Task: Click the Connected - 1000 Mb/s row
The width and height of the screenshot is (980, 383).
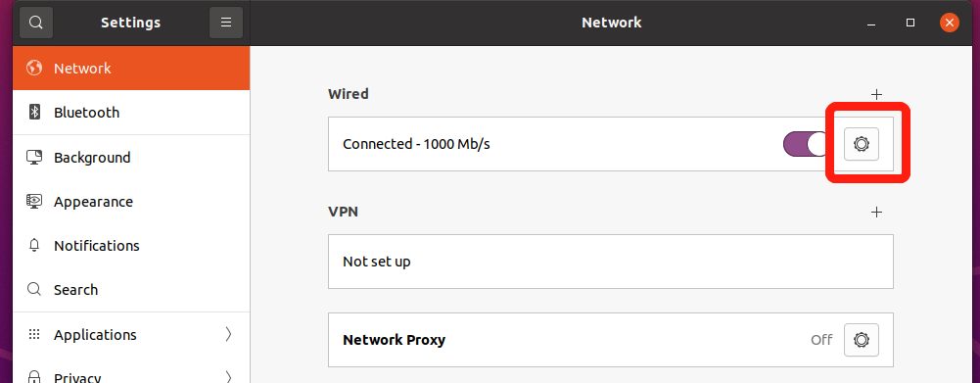Action: coord(611,144)
